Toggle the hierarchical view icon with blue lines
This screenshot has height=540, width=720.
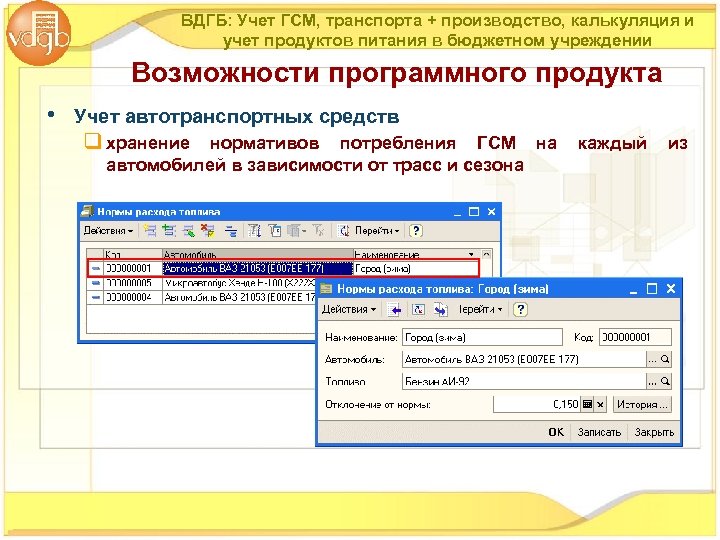231,231
